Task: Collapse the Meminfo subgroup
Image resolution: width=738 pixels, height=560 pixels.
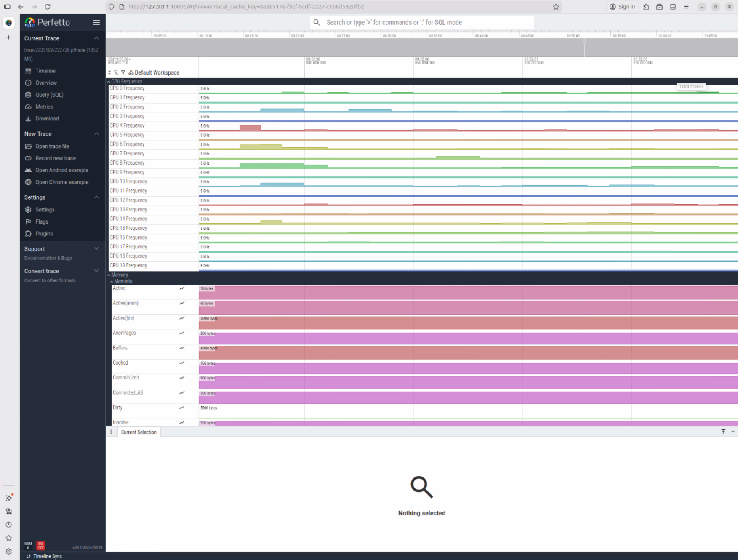Action: point(112,282)
